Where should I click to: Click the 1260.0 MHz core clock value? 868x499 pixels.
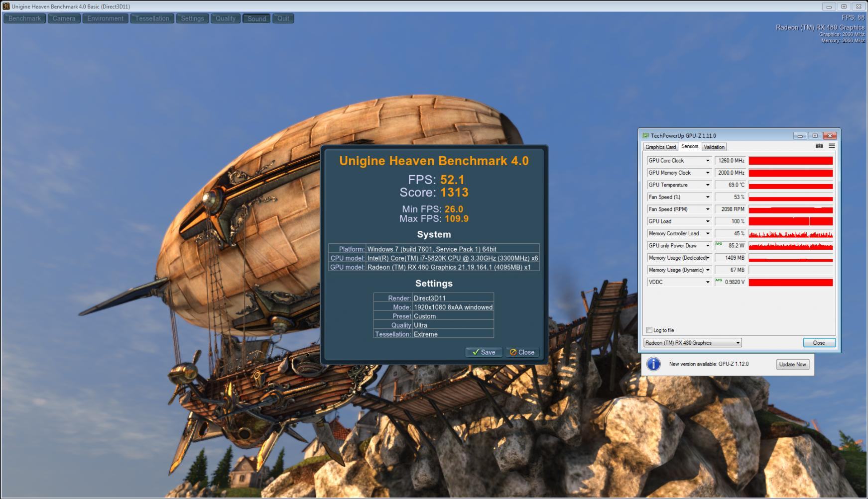tap(731, 161)
